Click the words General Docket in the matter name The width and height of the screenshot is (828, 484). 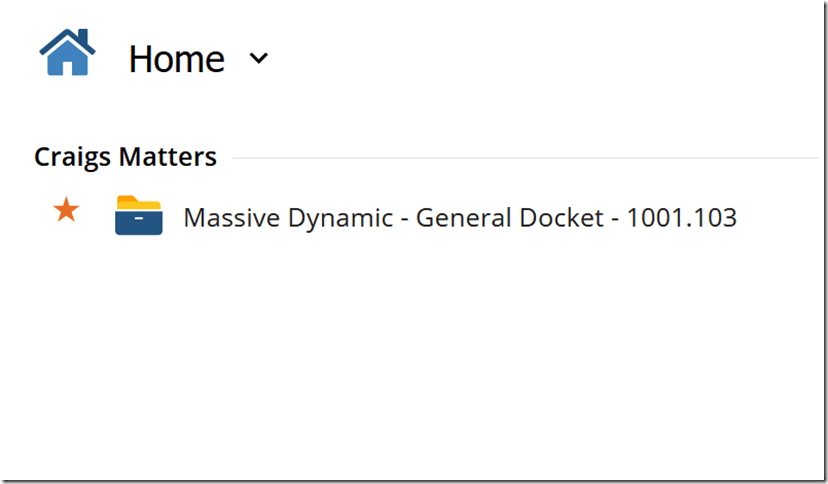click(510, 217)
